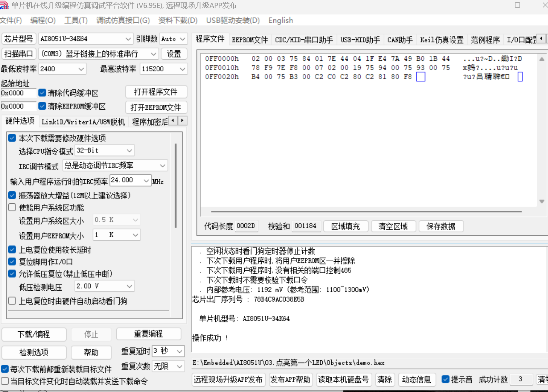Open the 重复延时 3 秒 dropdown
The height and width of the screenshot is (392, 548).
click(168, 351)
